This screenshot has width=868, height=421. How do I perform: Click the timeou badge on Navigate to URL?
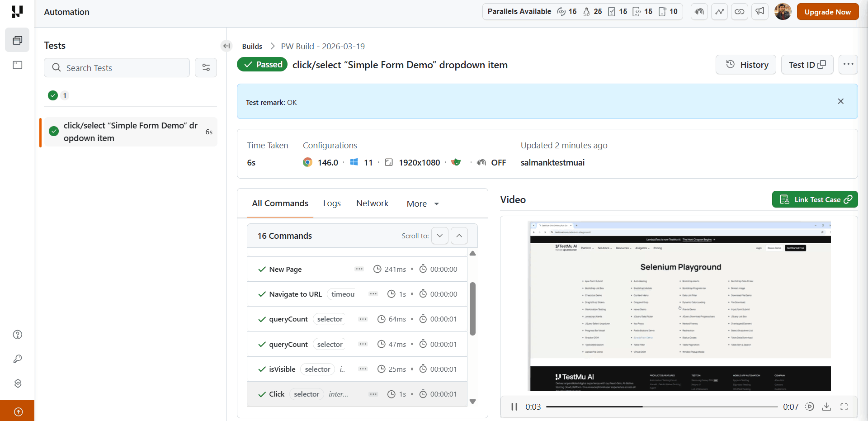pos(342,294)
